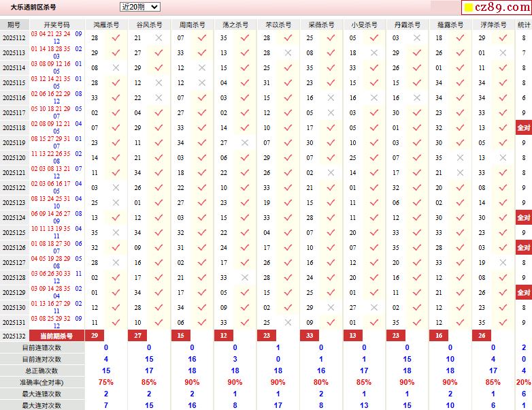The image size is (532, 410).
Task: Click the 鸿雁杀号 column header
Action: (x=105, y=25)
